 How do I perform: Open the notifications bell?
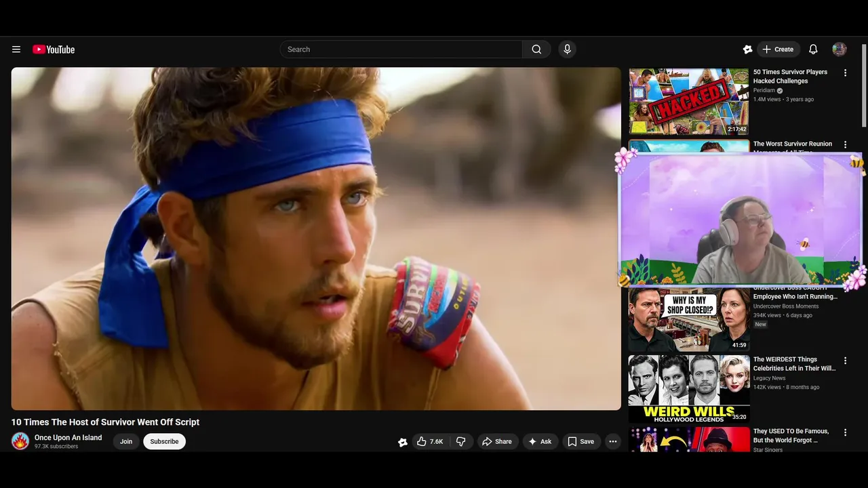(813, 49)
